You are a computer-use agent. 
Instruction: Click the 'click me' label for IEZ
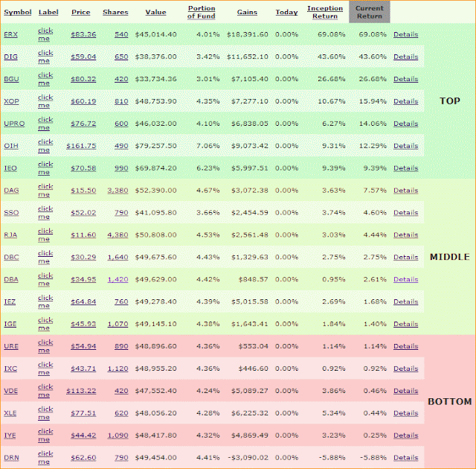tap(45, 301)
